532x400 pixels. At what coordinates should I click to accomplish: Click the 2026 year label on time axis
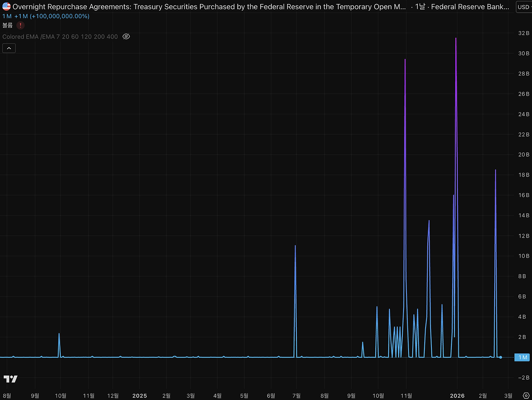click(x=457, y=396)
